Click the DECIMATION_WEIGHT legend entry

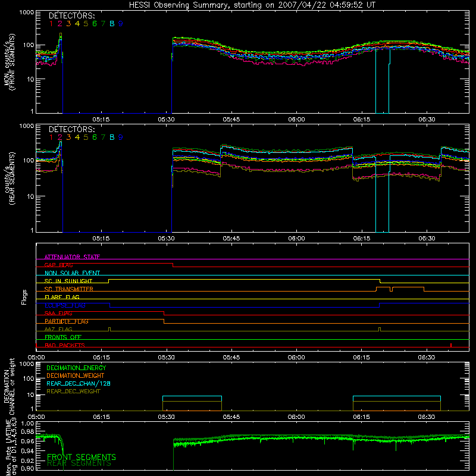pyautogui.click(x=76, y=376)
